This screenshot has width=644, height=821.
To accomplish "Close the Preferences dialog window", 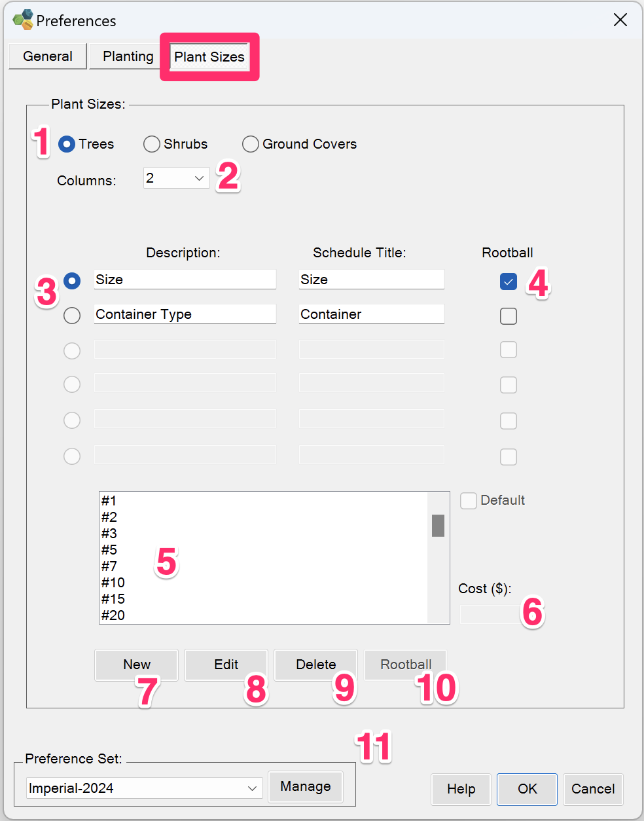I will [620, 20].
